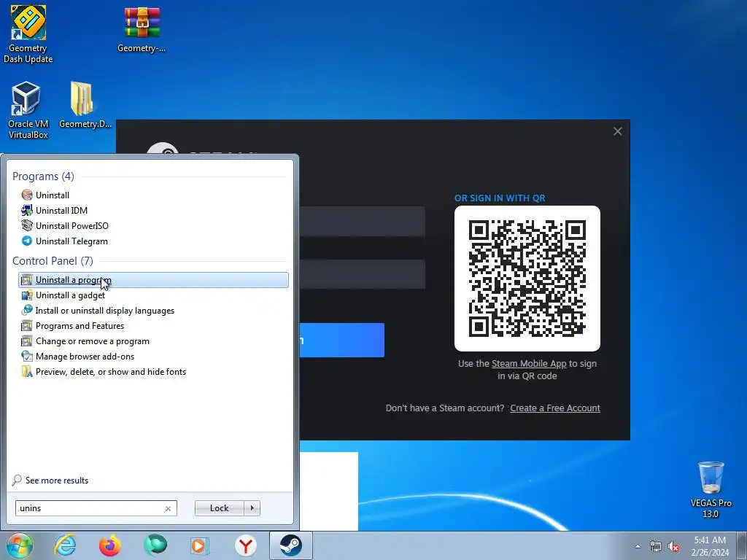Close the Steam sign-in window
747x560 pixels.
tap(617, 131)
